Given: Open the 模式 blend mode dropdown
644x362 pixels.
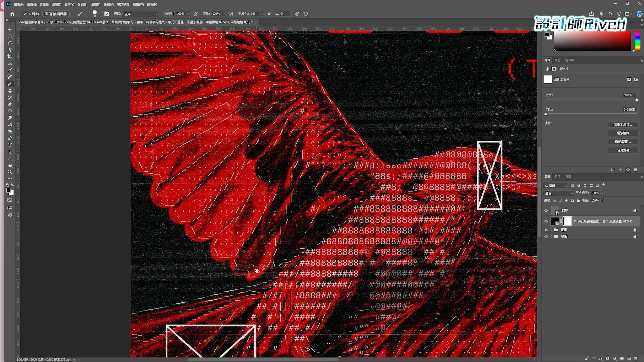Looking at the screenshot, I should click(x=141, y=14).
